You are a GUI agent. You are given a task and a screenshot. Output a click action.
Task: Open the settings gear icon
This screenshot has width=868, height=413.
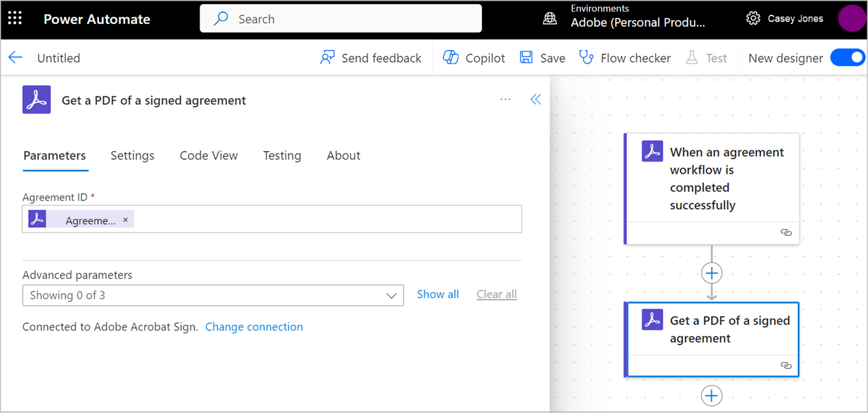click(753, 19)
